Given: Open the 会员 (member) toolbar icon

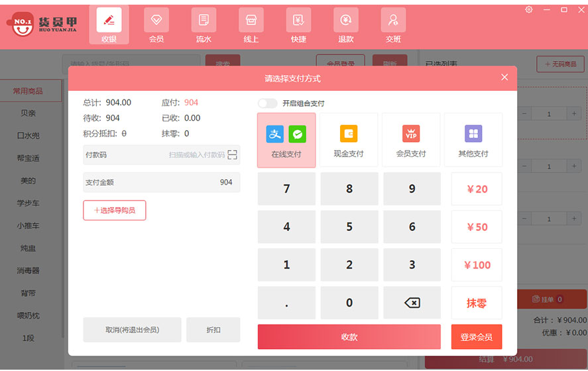Looking at the screenshot, I should point(156,25).
